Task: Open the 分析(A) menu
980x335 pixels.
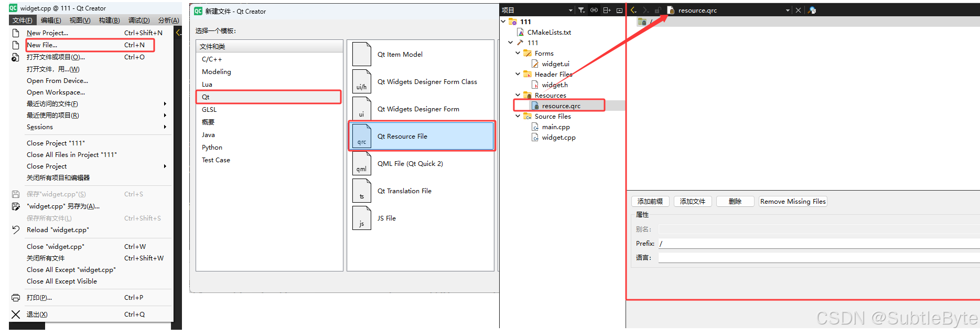Action: coord(168,20)
